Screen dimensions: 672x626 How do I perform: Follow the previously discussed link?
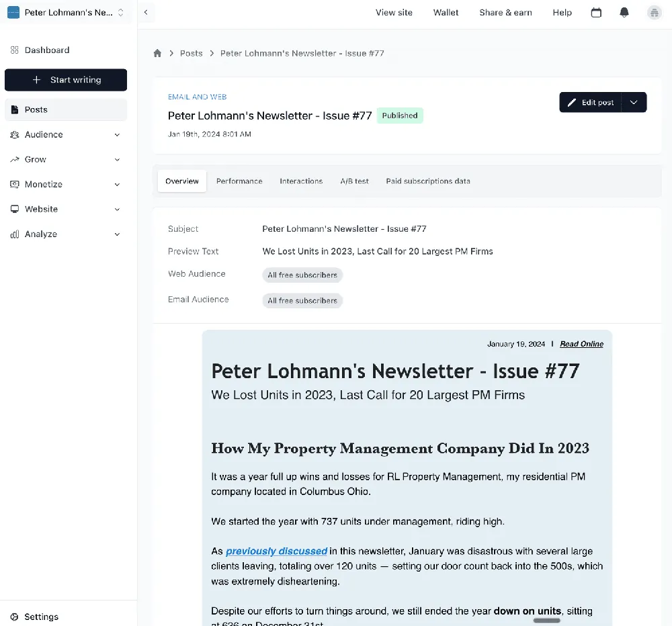click(276, 551)
